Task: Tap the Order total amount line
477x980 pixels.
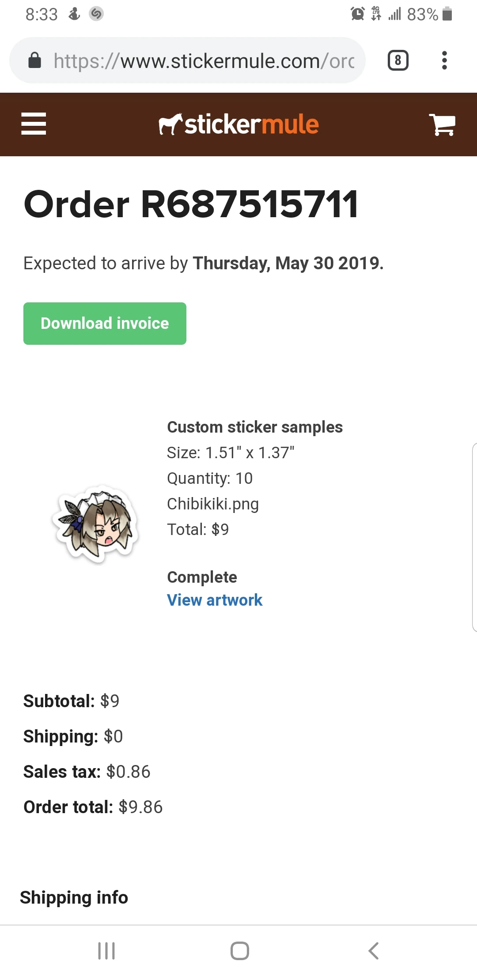Action: point(93,807)
